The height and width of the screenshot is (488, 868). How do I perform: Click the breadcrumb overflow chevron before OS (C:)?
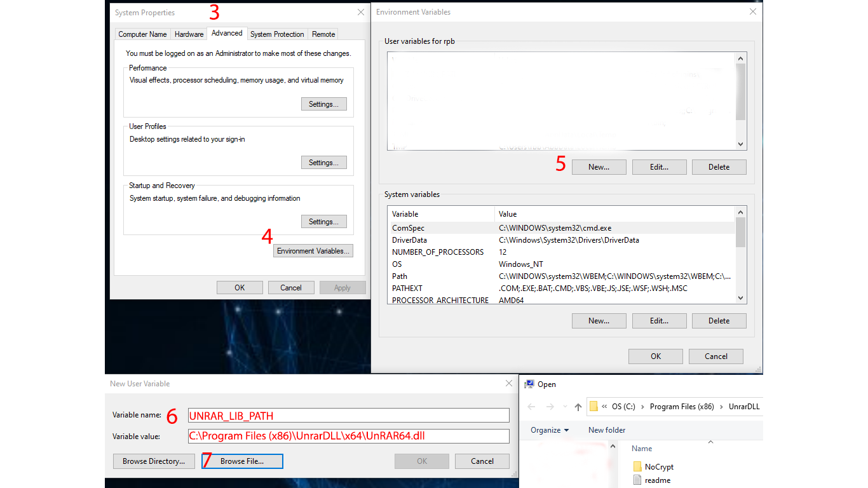tap(604, 407)
